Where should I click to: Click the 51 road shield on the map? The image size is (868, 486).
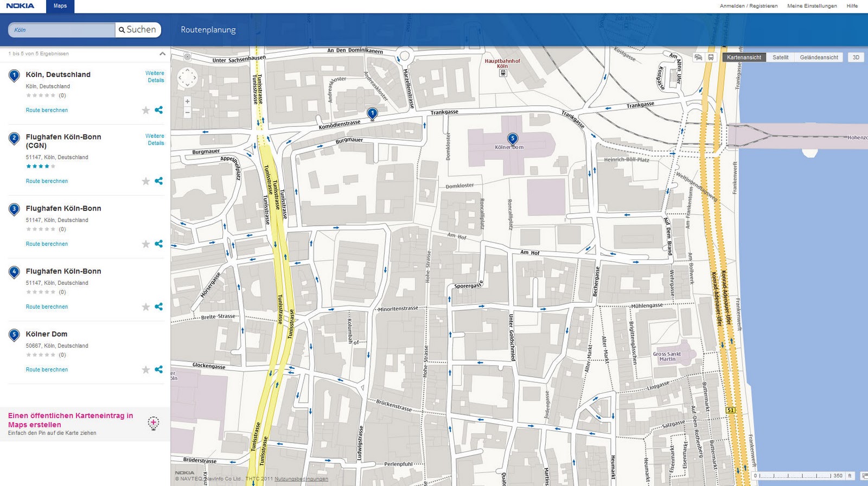tap(730, 410)
